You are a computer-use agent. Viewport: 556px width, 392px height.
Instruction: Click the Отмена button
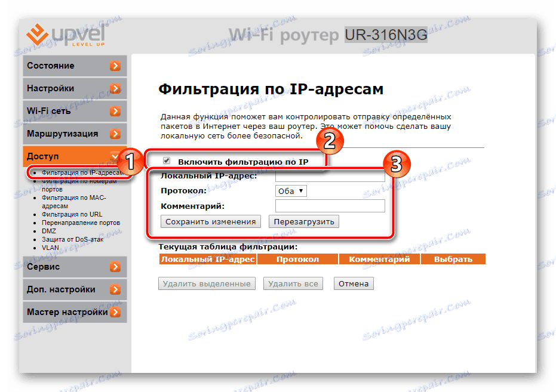[354, 283]
